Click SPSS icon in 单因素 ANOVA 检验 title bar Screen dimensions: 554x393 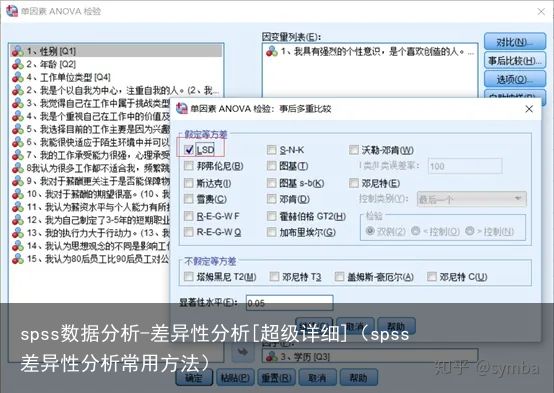click(12, 11)
